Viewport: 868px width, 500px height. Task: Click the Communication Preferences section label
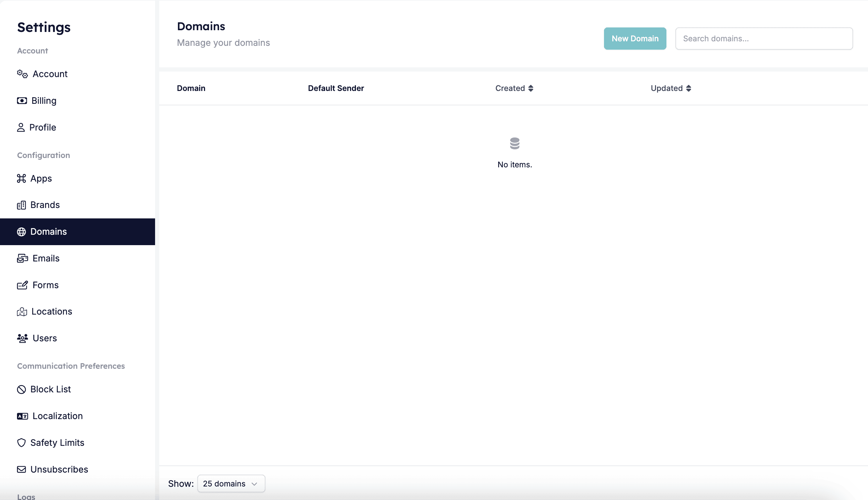(x=71, y=366)
